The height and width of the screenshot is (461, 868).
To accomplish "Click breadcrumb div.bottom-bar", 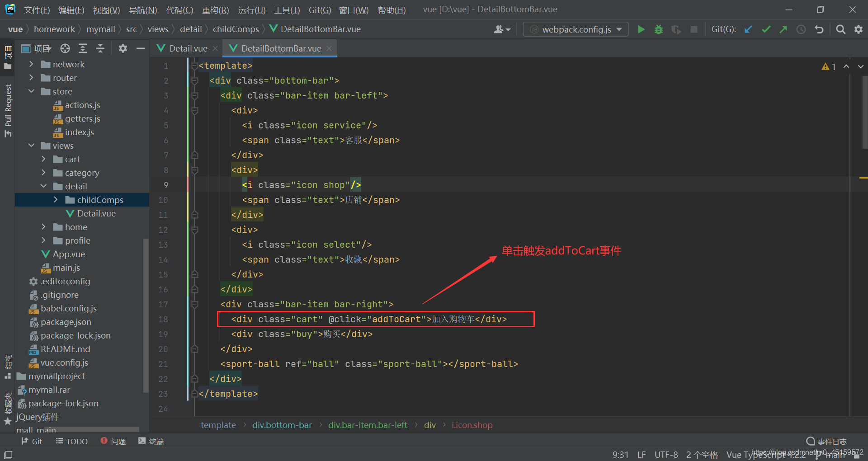I will coord(282,425).
